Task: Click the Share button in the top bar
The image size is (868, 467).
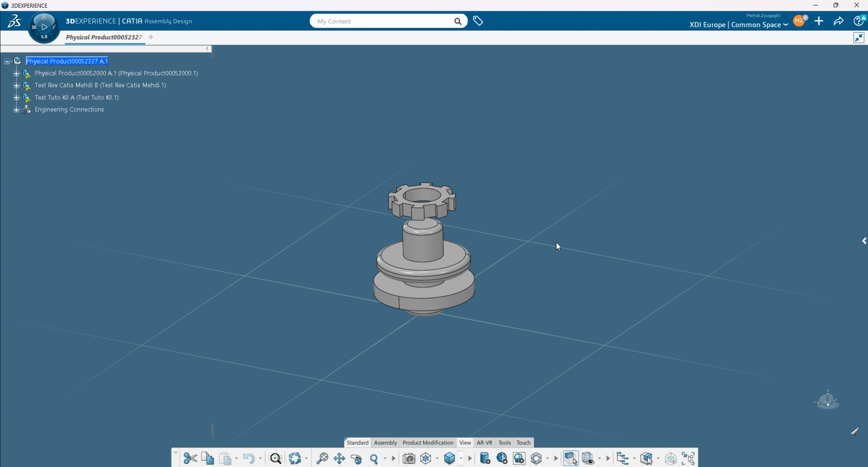Action: coord(839,21)
